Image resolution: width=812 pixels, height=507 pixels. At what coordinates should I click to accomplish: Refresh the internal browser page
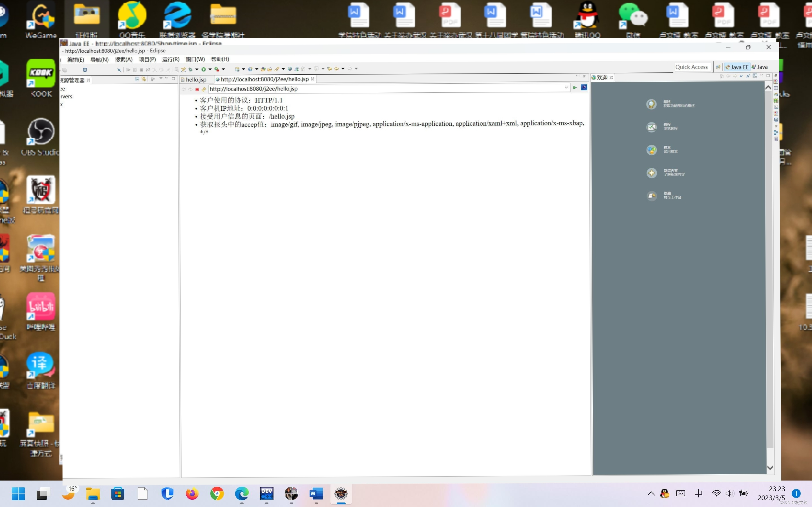coord(204,89)
